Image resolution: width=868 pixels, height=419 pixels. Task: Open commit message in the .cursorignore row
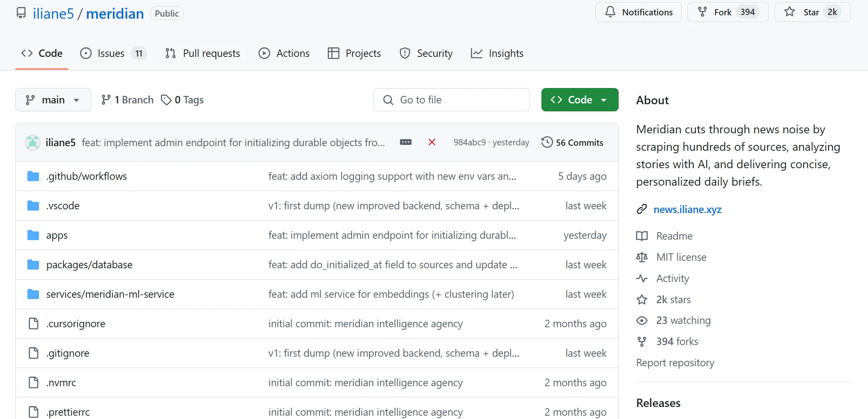366,323
